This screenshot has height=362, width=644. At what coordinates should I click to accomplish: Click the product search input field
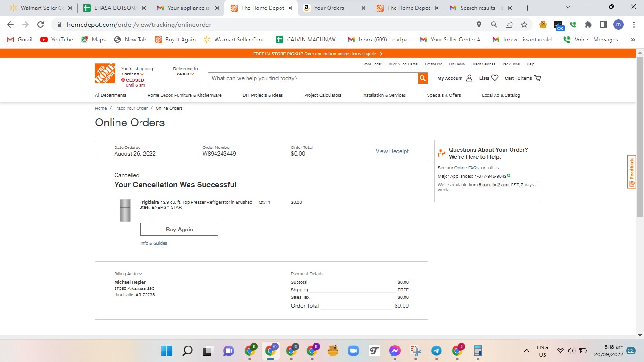[x=313, y=78]
